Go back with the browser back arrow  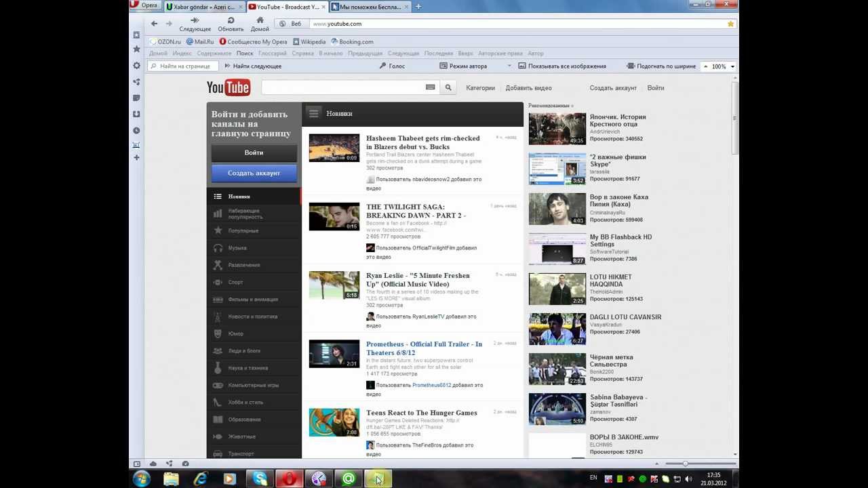pos(154,24)
